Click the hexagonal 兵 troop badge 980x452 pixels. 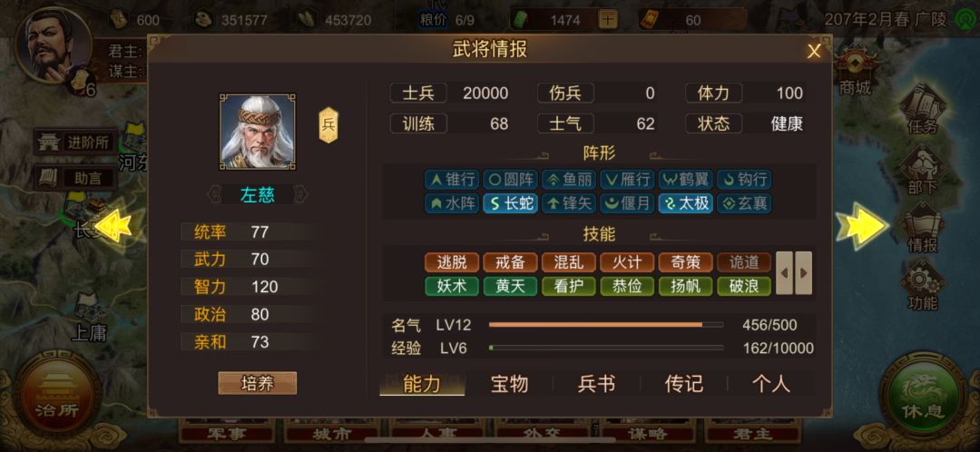(x=328, y=125)
